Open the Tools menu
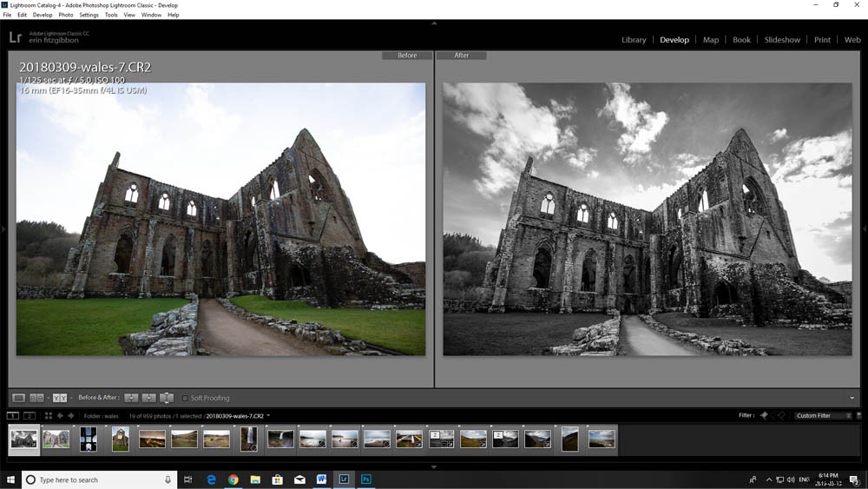The height and width of the screenshot is (489, 868). pyautogui.click(x=111, y=15)
